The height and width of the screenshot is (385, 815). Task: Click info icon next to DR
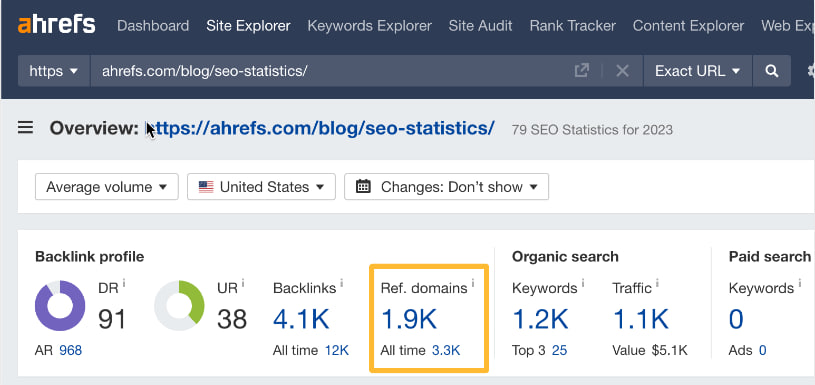tap(124, 284)
